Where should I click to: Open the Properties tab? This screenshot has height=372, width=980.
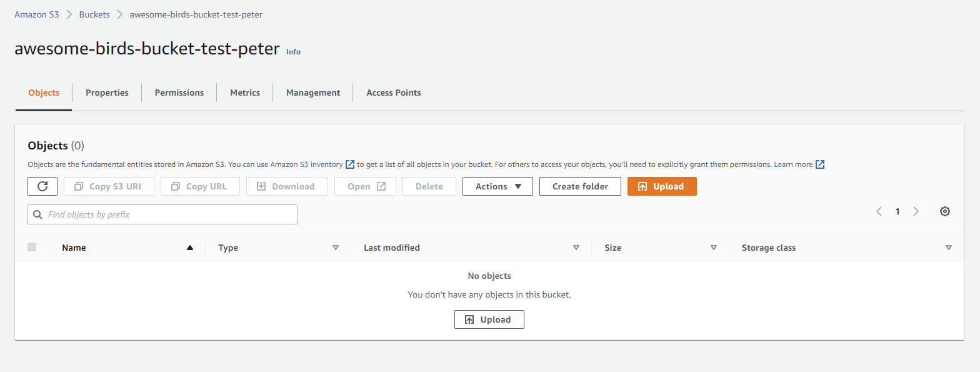(107, 93)
